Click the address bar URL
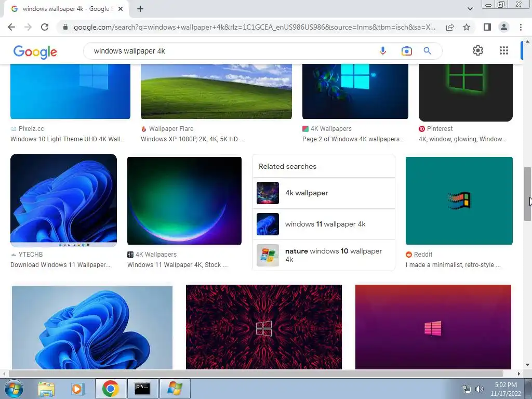Image resolution: width=532 pixels, height=399 pixels. [255, 27]
